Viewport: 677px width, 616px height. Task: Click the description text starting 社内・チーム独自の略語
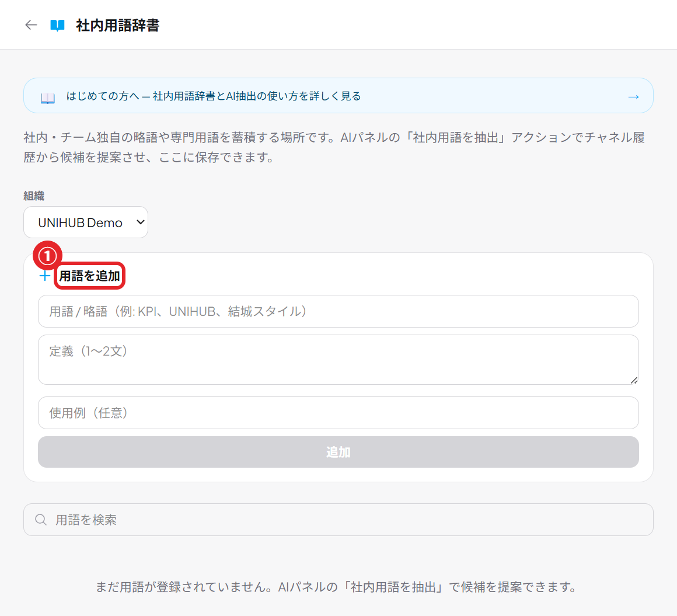click(334, 147)
